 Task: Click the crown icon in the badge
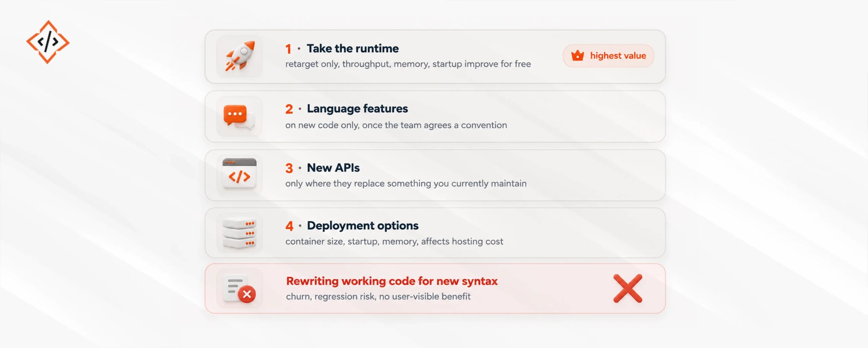[577, 55]
